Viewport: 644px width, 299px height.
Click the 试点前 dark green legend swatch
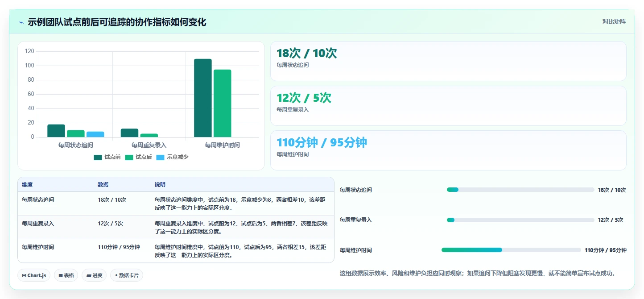coord(98,157)
